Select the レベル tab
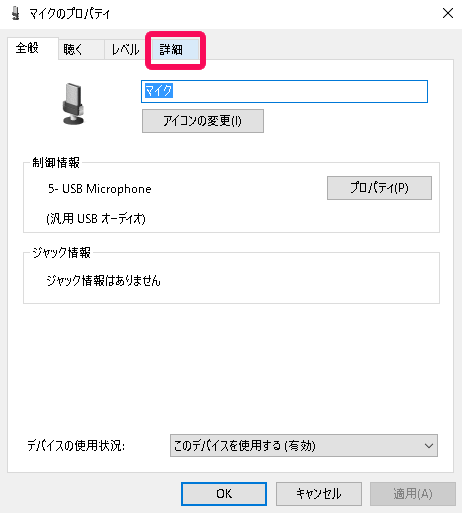 tap(125, 50)
